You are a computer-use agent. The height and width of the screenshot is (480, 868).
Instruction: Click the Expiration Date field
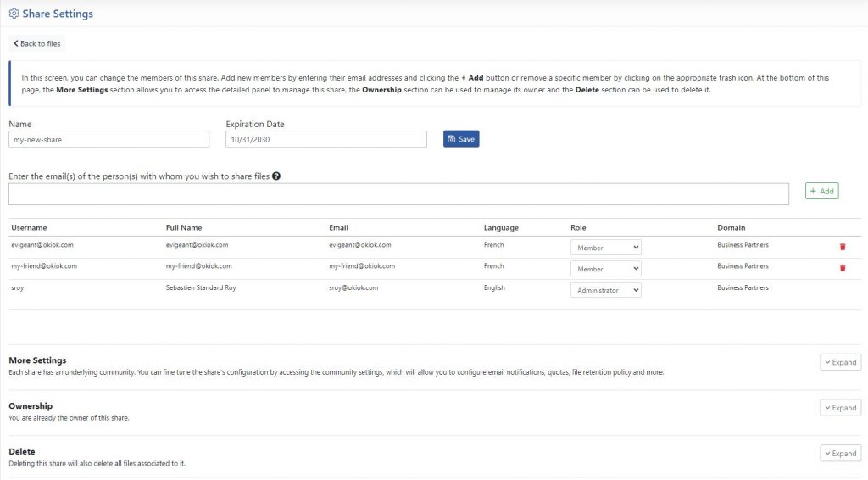click(x=326, y=140)
